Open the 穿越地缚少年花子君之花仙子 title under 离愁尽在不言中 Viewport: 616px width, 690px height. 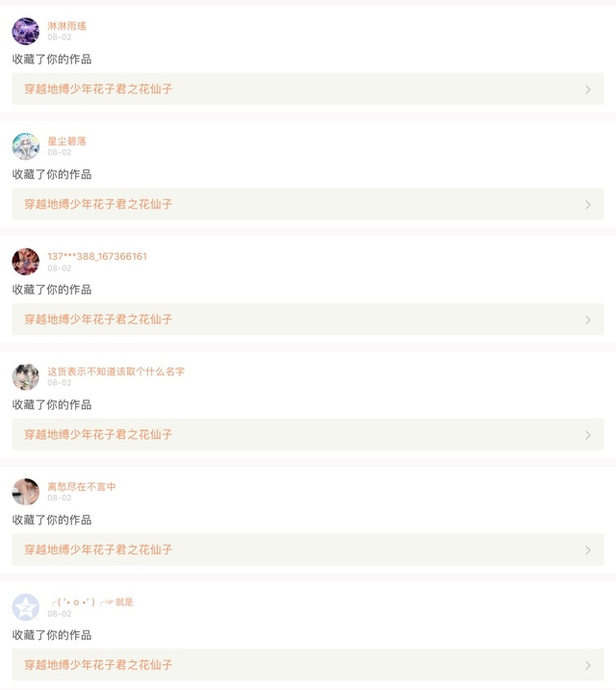point(98,550)
